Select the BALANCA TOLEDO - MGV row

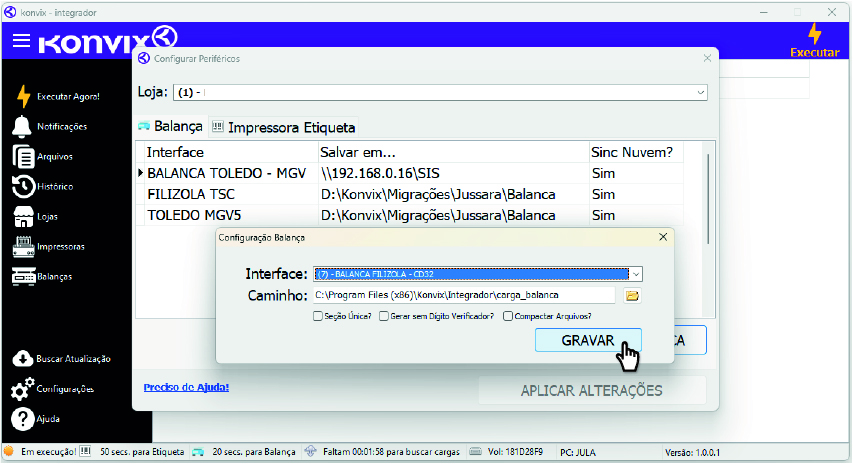click(x=409, y=173)
